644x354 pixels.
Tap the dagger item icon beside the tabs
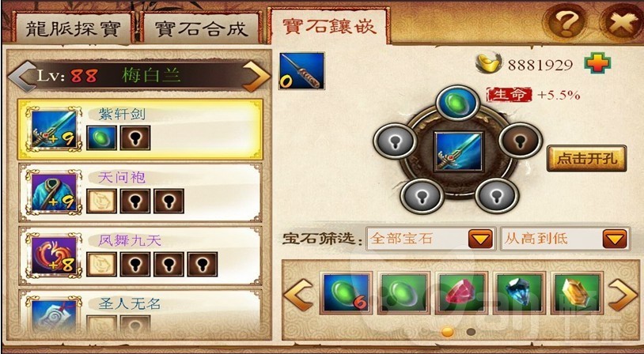[302, 71]
